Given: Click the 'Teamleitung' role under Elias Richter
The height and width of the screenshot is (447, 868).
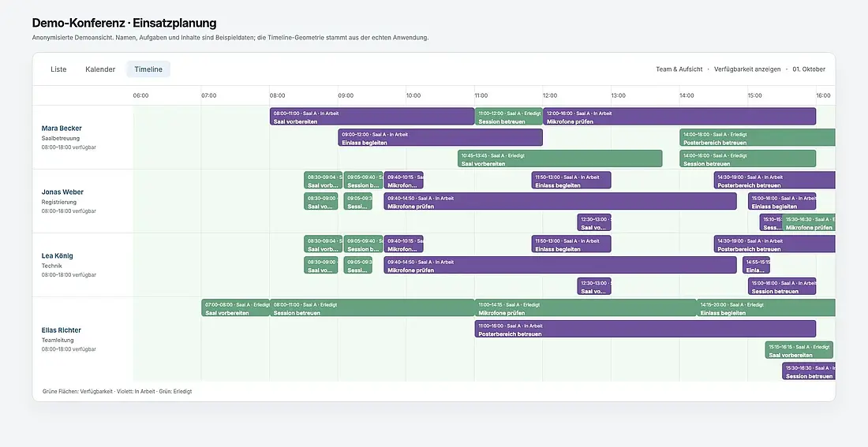Looking at the screenshot, I should [x=58, y=341].
